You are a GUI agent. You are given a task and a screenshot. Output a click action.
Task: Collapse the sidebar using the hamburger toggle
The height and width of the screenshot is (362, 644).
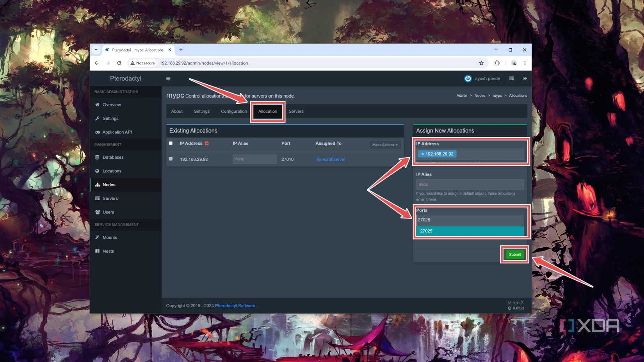168,78
